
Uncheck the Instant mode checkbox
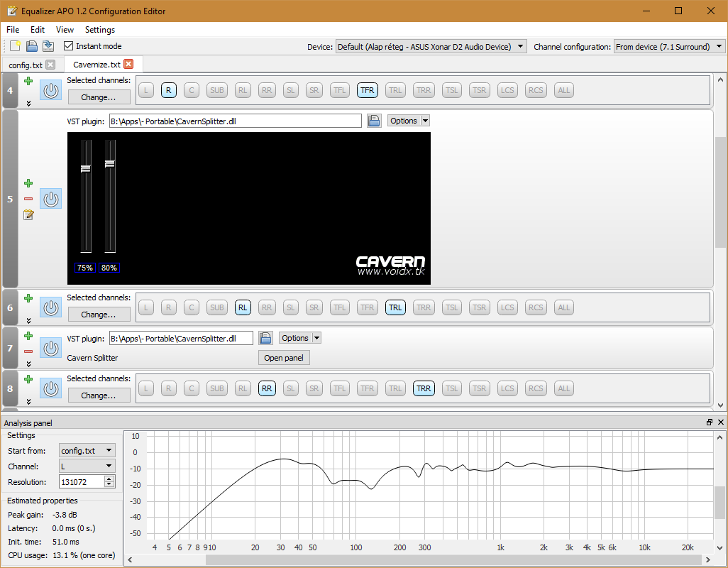pos(69,46)
